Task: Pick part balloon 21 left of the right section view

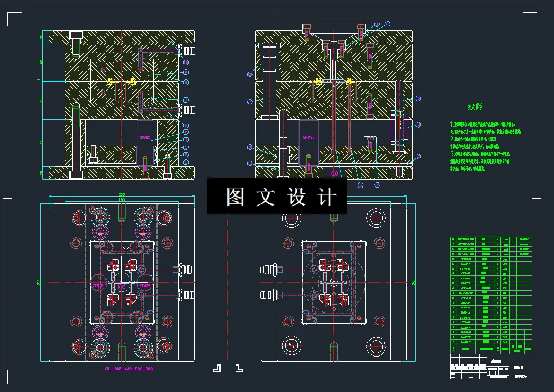Action: (250, 102)
